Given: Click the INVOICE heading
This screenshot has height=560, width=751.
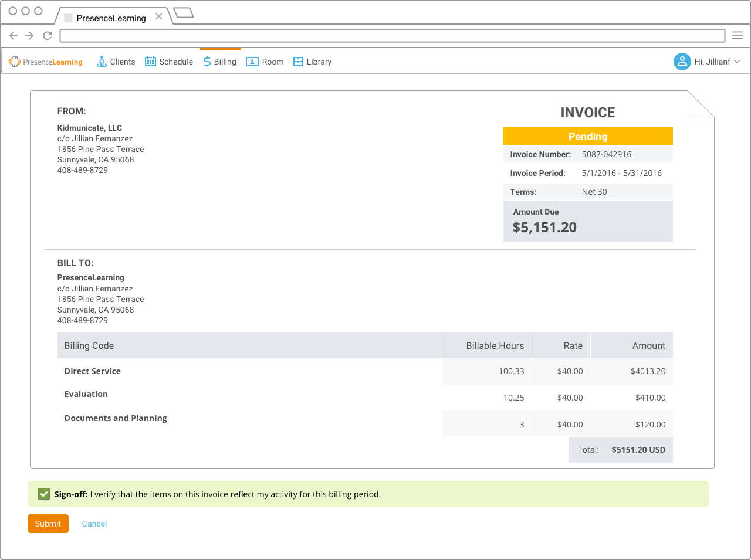Looking at the screenshot, I should 588,113.
